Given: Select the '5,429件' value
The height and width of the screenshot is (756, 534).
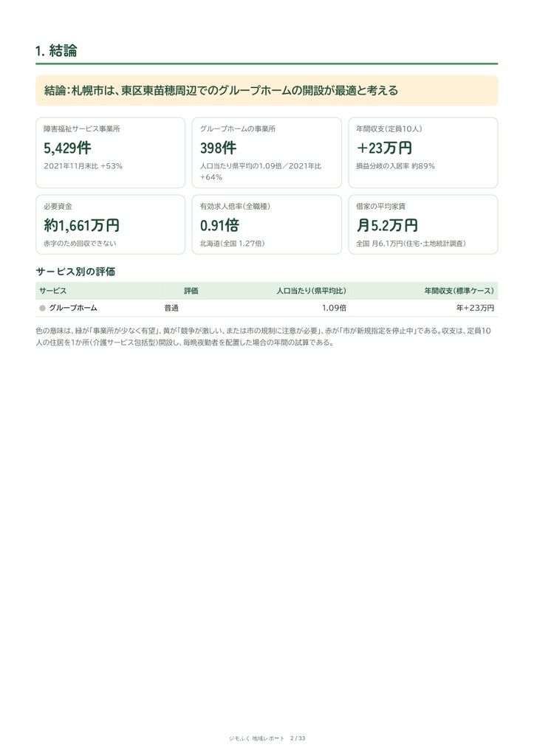Looking at the screenshot, I should [67, 148].
